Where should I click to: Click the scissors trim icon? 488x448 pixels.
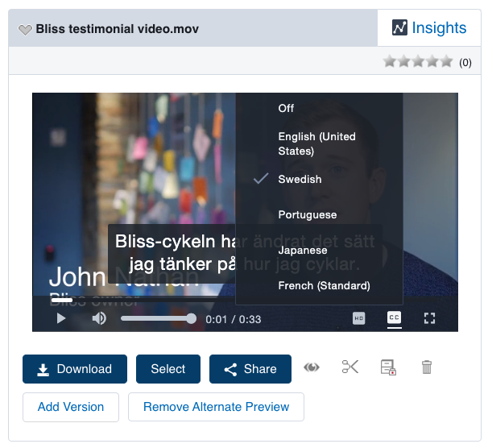(350, 367)
